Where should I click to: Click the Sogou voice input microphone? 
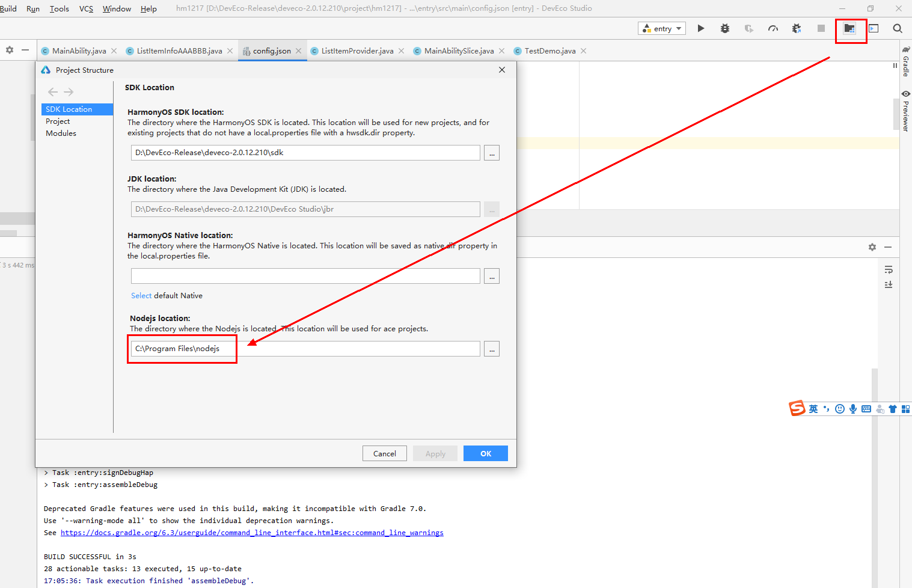pos(853,409)
